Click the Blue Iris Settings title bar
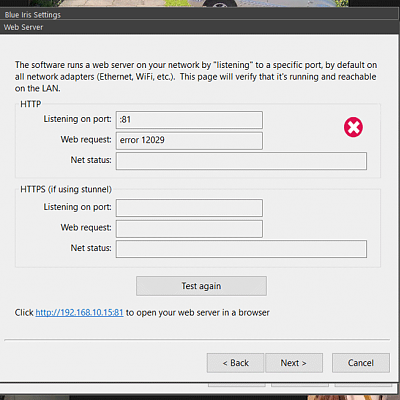Screen dimensions: 400x400 pos(200,15)
